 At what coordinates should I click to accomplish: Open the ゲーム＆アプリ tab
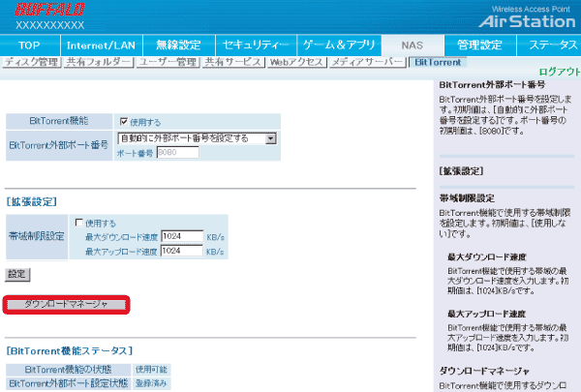pyautogui.click(x=335, y=45)
